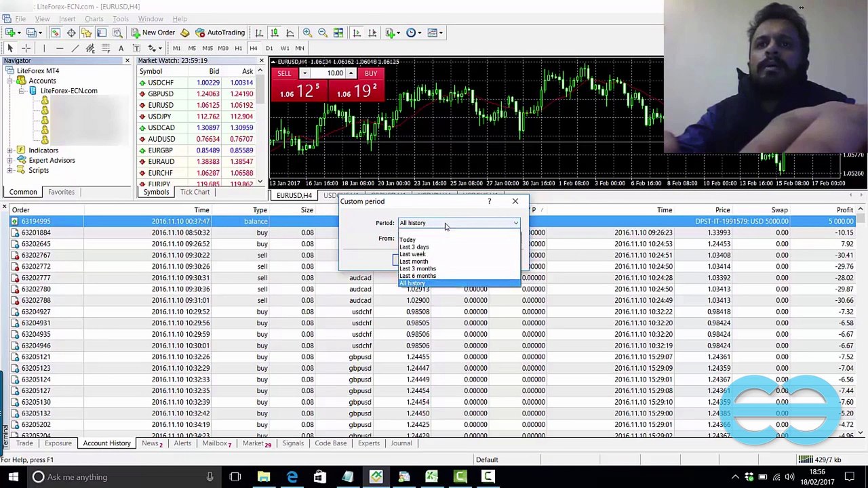The image size is (868, 488).
Task: Open the Period combo box showing All history
Action: point(459,223)
